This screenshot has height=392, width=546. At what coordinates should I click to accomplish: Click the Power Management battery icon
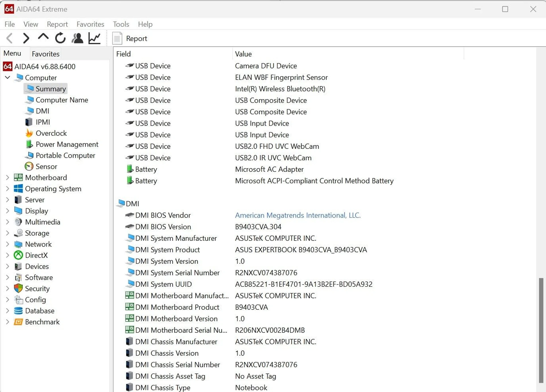point(29,144)
